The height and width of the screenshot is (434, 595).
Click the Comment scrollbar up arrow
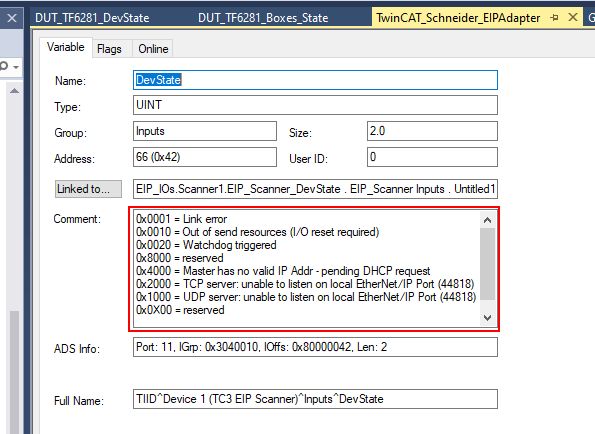(x=488, y=220)
